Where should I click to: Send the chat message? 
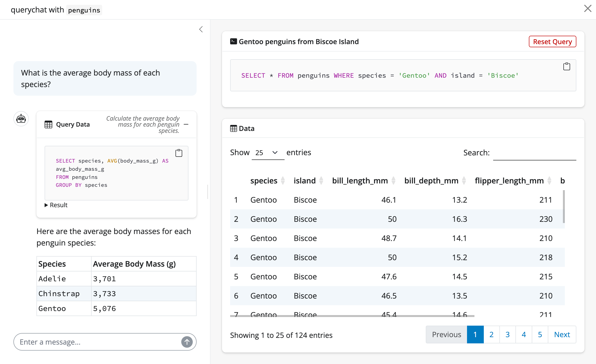(x=187, y=342)
